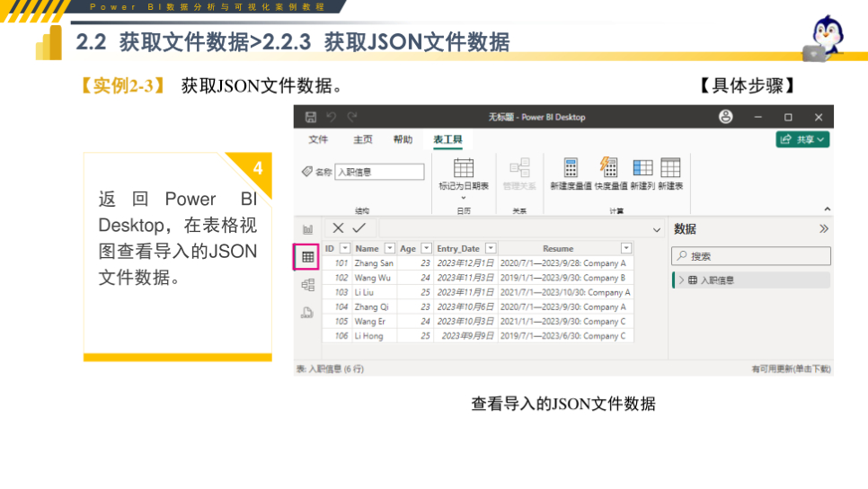
Task: Switch to the 主页 tab
Action: pos(363,139)
